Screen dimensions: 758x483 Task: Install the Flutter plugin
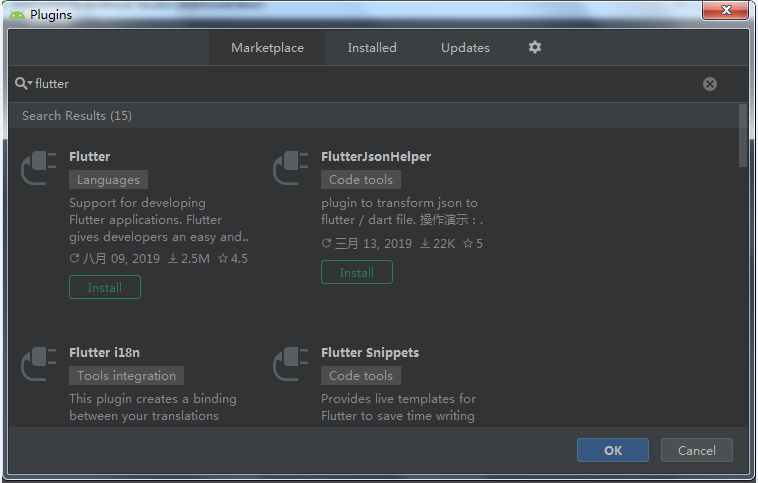click(x=105, y=287)
